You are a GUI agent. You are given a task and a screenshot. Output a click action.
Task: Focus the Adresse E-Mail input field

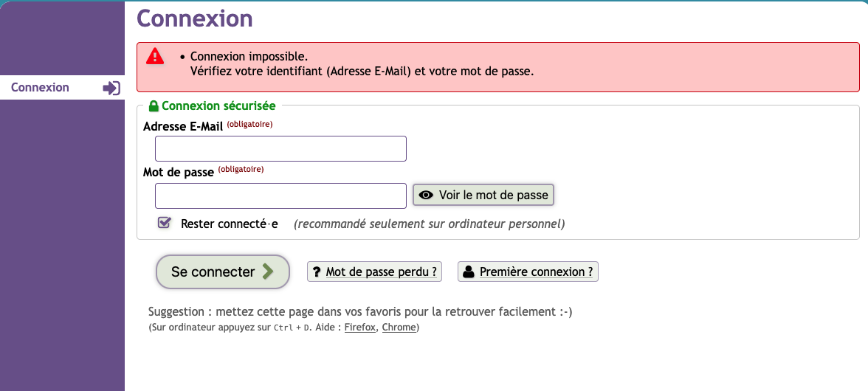click(280, 148)
